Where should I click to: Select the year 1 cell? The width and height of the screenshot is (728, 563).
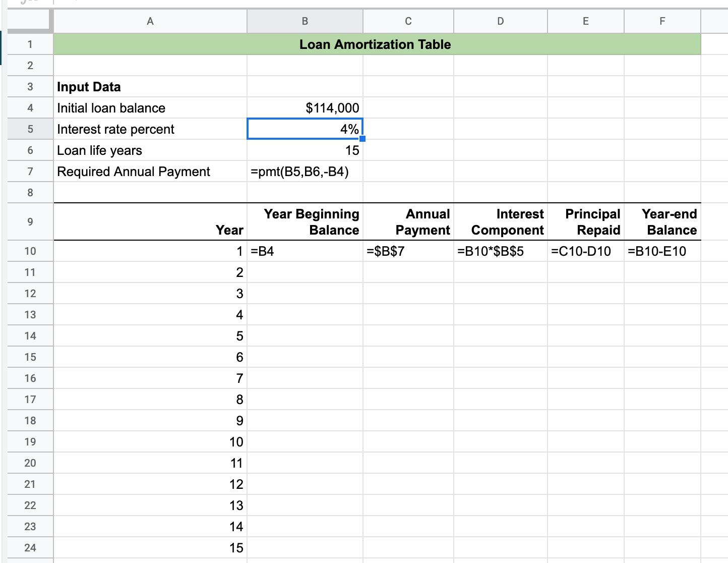150,251
